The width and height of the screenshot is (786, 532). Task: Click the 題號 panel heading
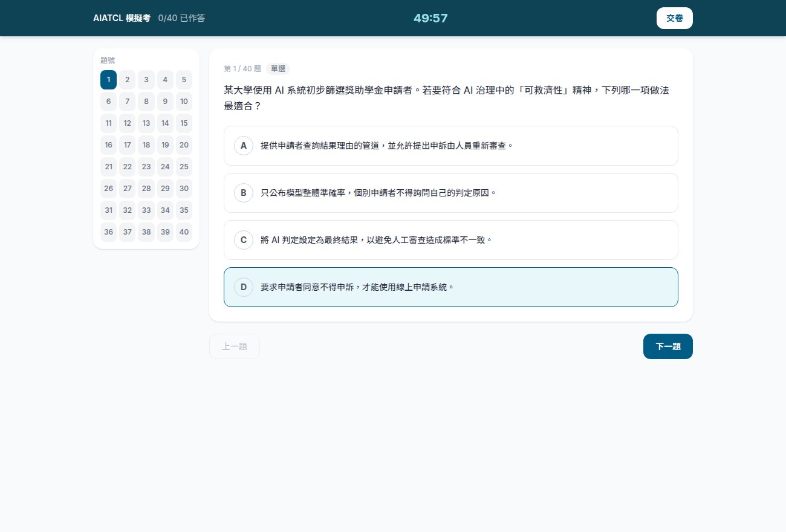(x=108, y=60)
